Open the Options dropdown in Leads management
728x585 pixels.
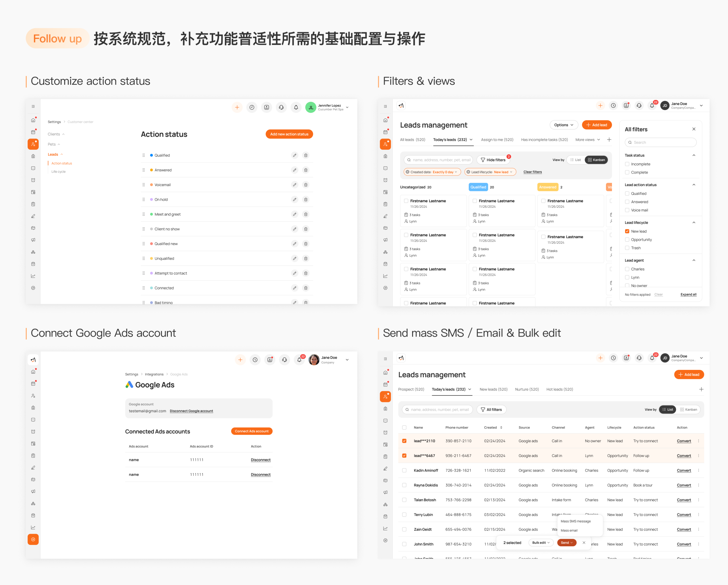(564, 125)
